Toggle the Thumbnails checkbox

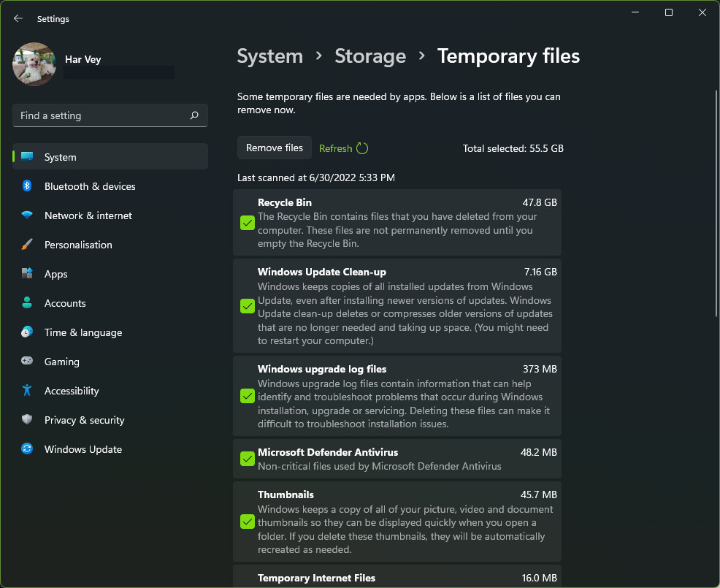coord(248,522)
